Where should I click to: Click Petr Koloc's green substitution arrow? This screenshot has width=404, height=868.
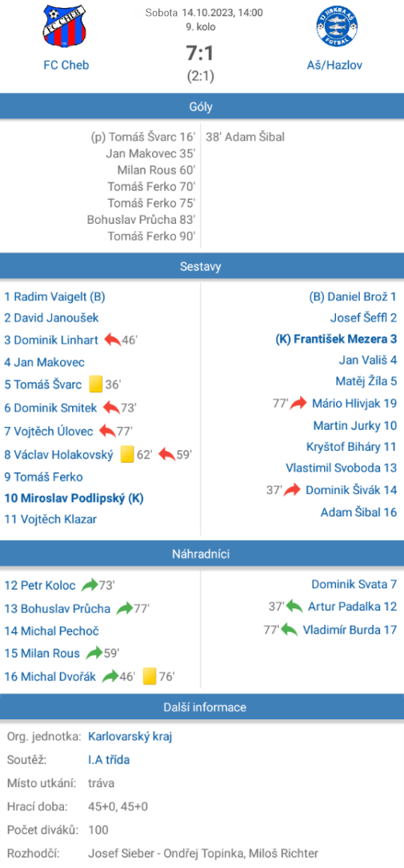point(90,584)
